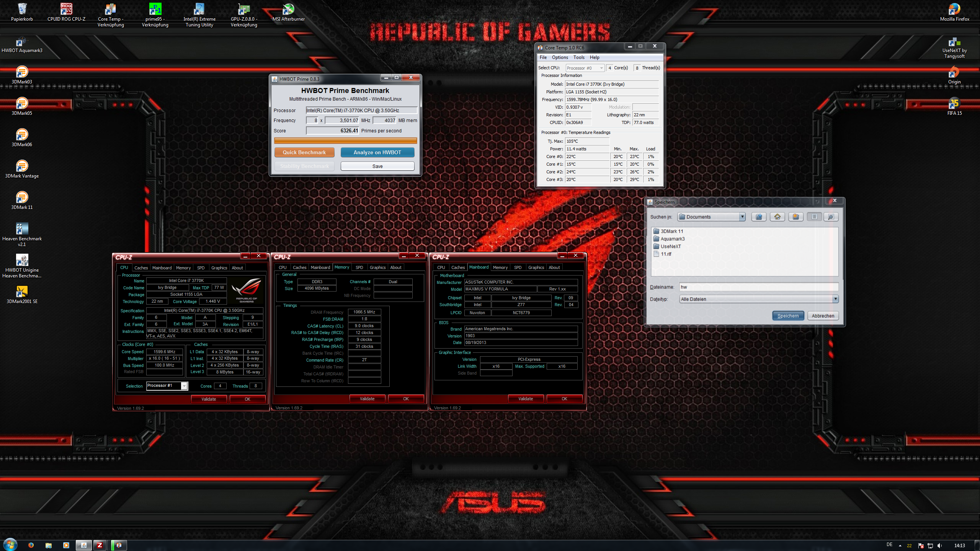Open the Core Temp Tools menu
This screenshot has width=980, height=551.
(579, 57)
